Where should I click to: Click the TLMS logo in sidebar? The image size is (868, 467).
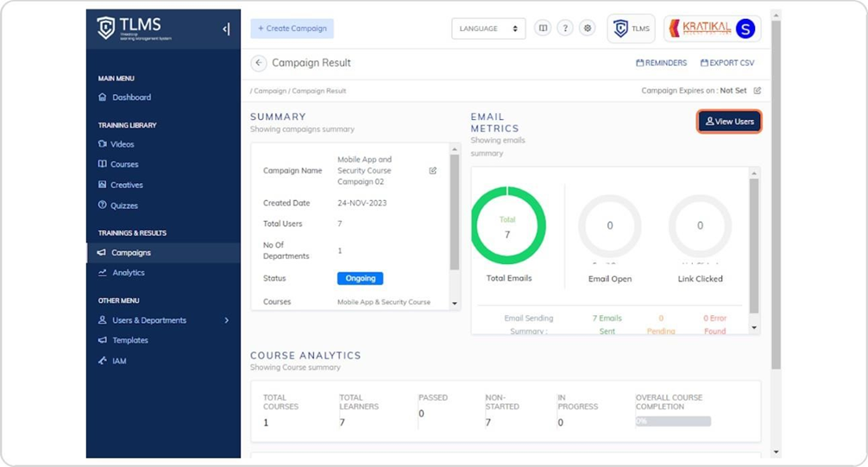click(x=135, y=28)
